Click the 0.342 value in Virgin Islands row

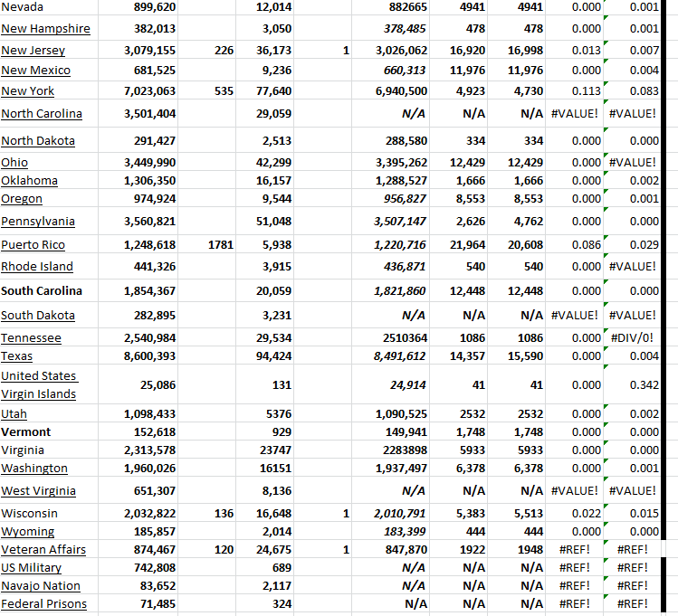(644, 385)
